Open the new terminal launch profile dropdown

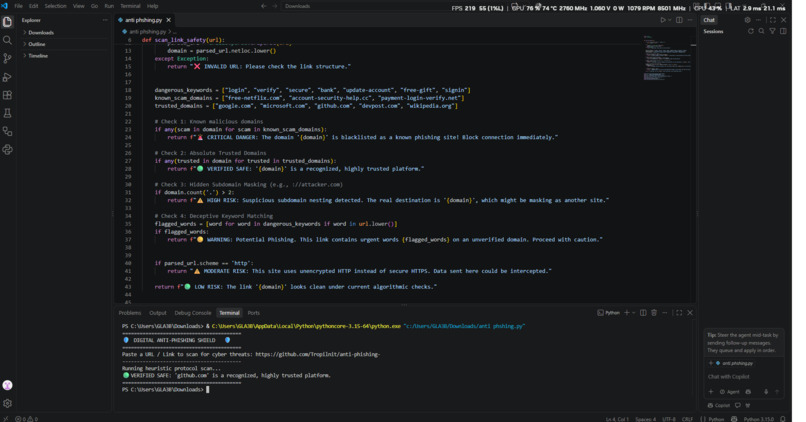pos(634,313)
